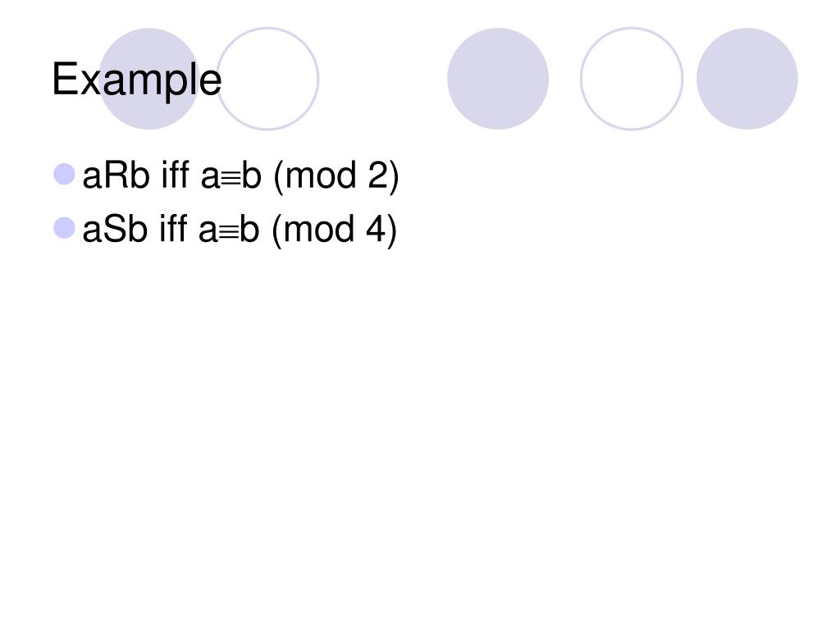Click the filled circle behind the "Example" title
The width and height of the screenshot is (840, 630).
tap(149, 79)
